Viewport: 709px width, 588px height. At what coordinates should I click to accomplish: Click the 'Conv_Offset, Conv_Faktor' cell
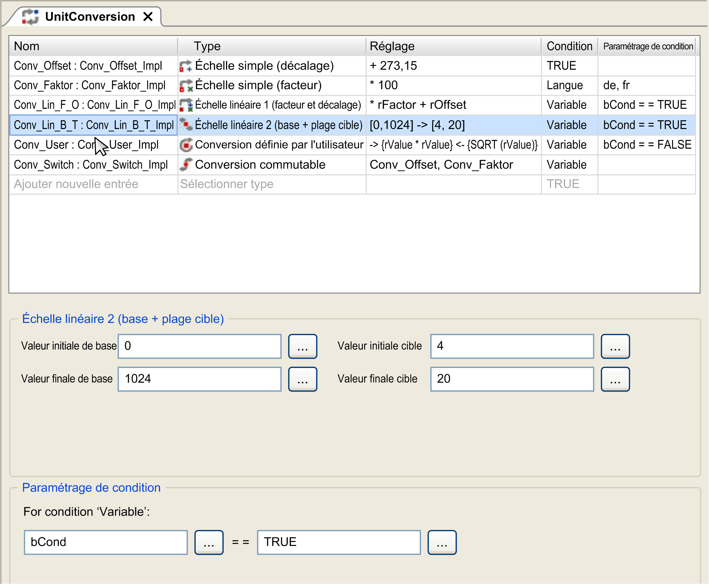pos(454,165)
